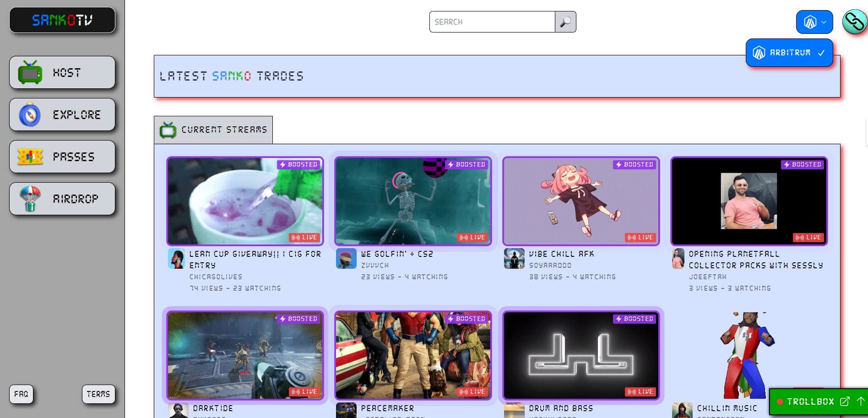The image size is (868, 418).
Task: Open the Vibe Chill AFK stream thumbnail
Action: click(581, 201)
